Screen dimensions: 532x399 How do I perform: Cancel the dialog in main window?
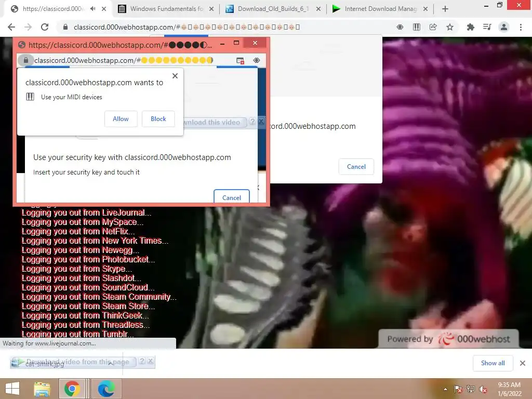point(356,167)
